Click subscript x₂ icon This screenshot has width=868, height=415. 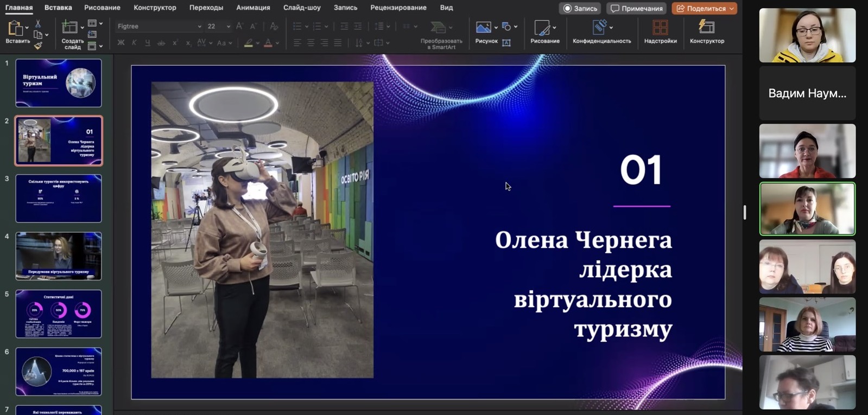pyautogui.click(x=188, y=43)
